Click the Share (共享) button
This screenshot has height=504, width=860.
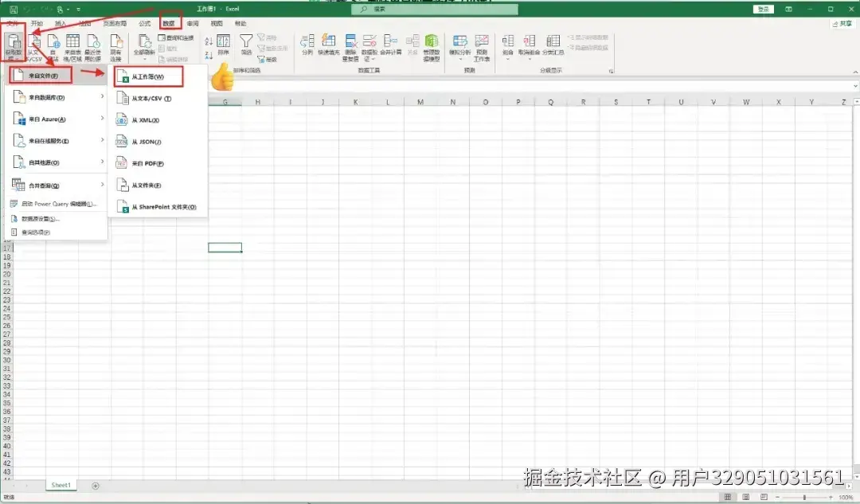coord(842,24)
